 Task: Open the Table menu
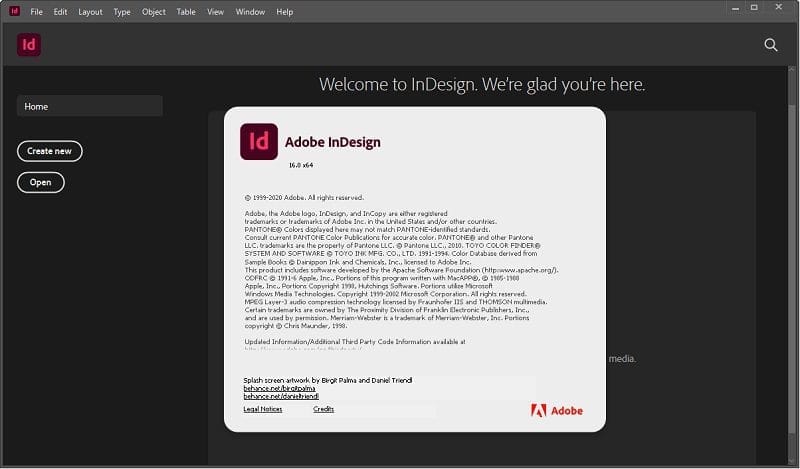(186, 12)
